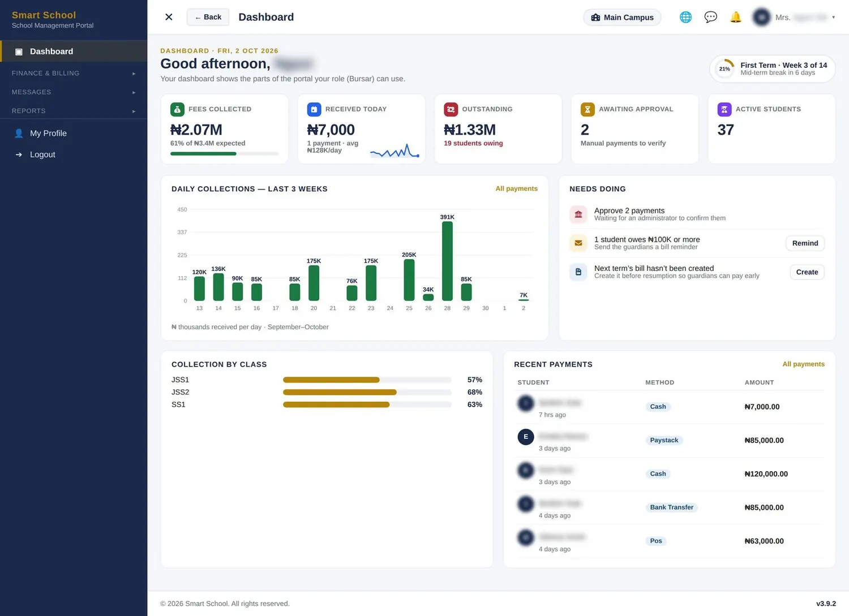Open My Profile from the sidebar
This screenshot has height=616, width=849.
(x=74, y=133)
